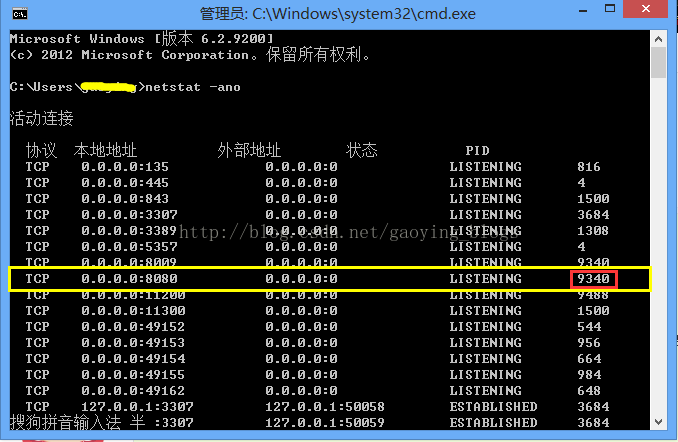The image size is (678, 442).
Task: Click PID value 664
Action: [589, 359]
